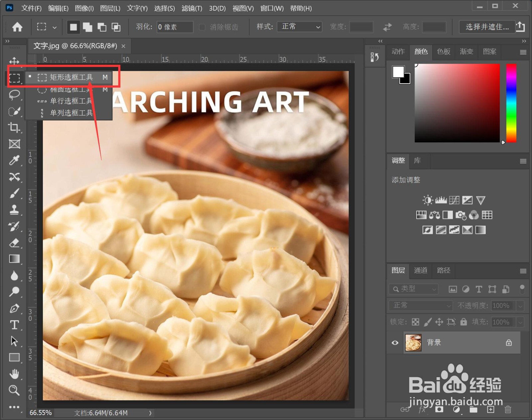This screenshot has width=532, height=420.
Task: Switch to the 通道 tab
Action: [x=421, y=270]
